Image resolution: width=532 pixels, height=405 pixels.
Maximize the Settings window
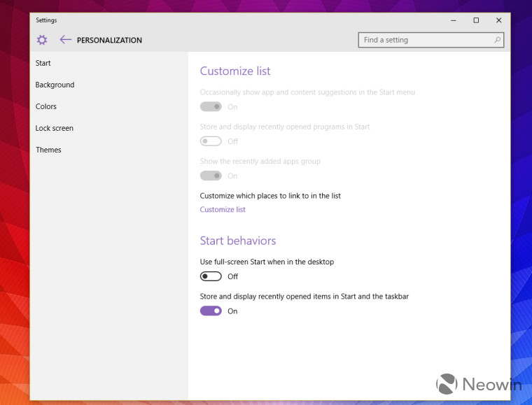coord(476,20)
